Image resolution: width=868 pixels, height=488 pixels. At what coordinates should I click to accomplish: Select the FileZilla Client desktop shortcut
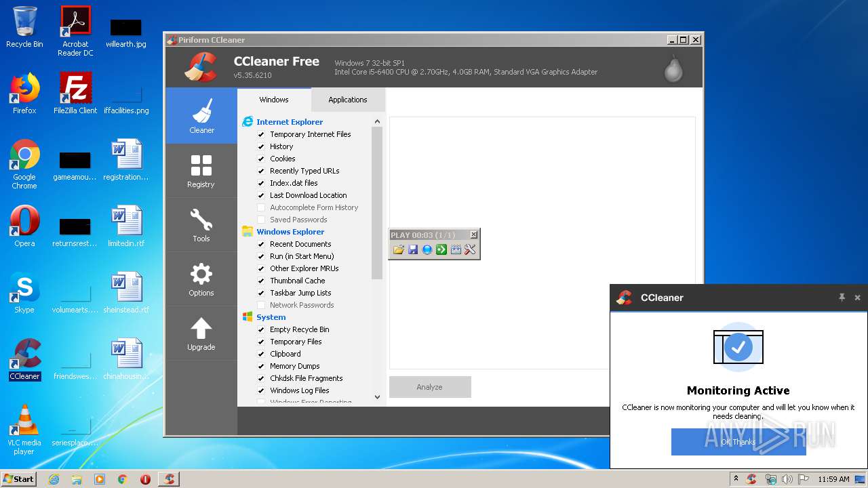(75, 94)
